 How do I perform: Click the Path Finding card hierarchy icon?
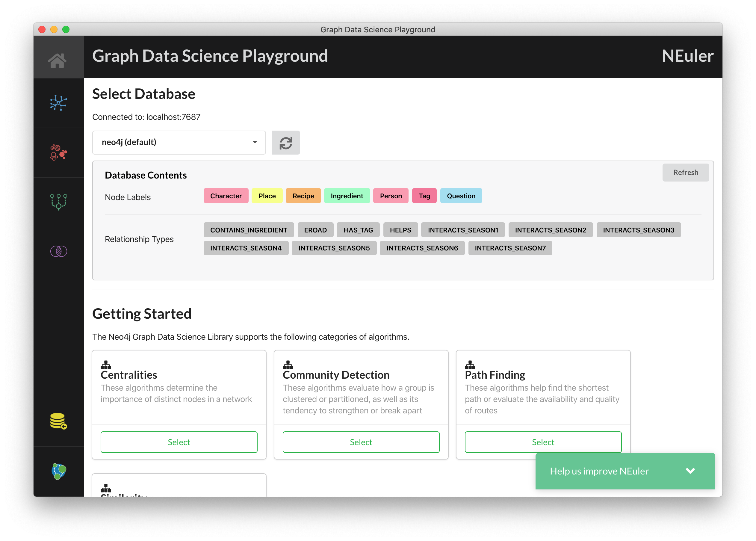pyautogui.click(x=470, y=365)
